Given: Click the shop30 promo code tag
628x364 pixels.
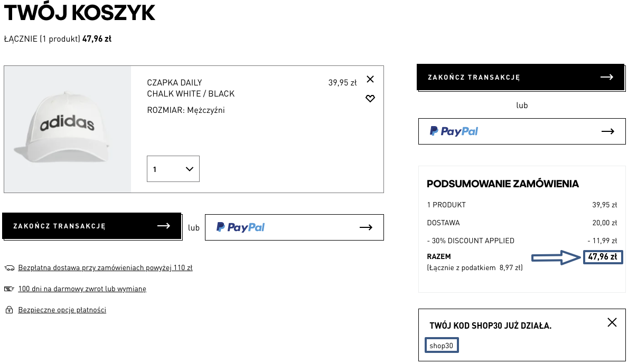Looking at the screenshot, I should point(442,346).
